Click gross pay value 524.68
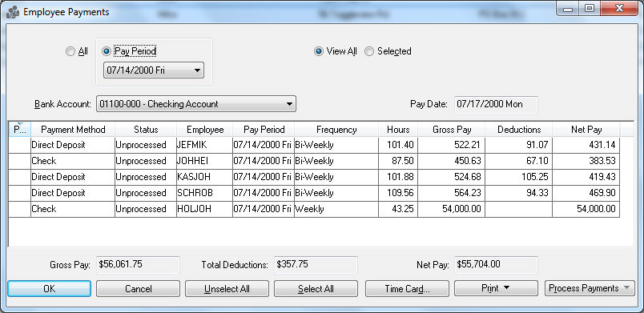 click(x=452, y=177)
